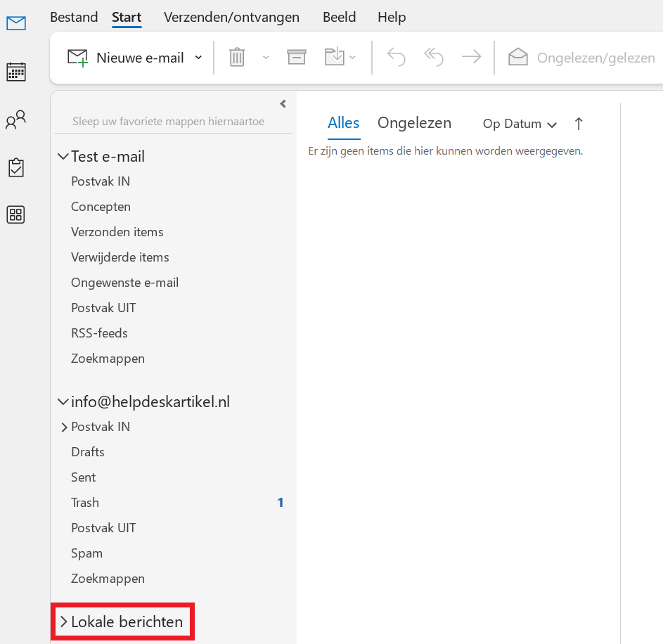Open the Mail view in sidebar
Screen dimensions: 663x644
coord(15,24)
